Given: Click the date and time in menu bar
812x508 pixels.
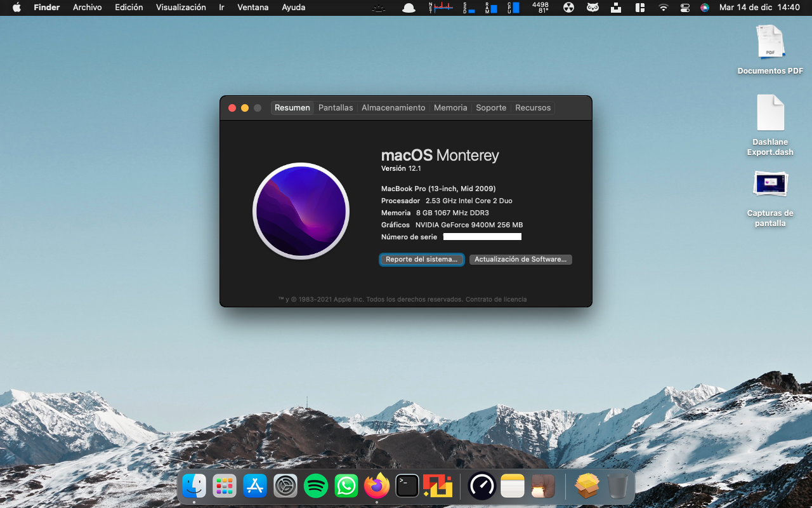Looking at the screenshot, I should (x=759, y=8).
